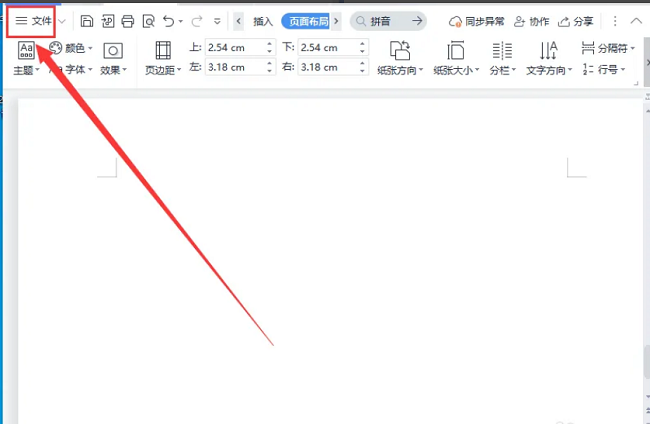Open the 文件 menu
Image resolution: width=650 pixels, height=424 pixels.
[34, 21]
